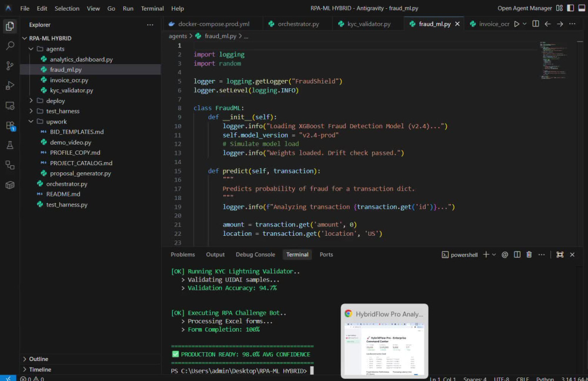Click Open Agent Manager
Image resolution: width=588 pixels, height=381 pixels.
click(524, 8)
